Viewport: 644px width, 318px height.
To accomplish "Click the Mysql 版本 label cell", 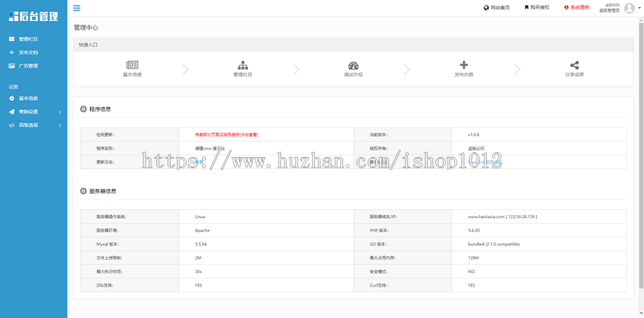I will pos(130,244).
